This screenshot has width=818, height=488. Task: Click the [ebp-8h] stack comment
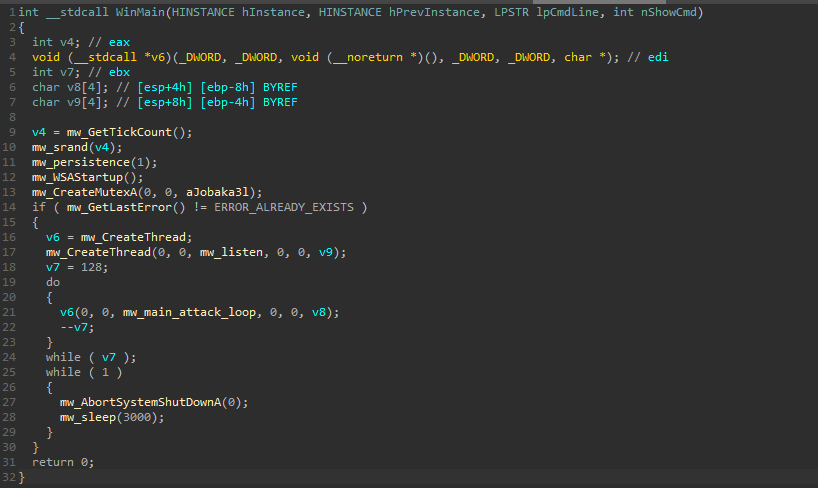click(x=228, y=87)
